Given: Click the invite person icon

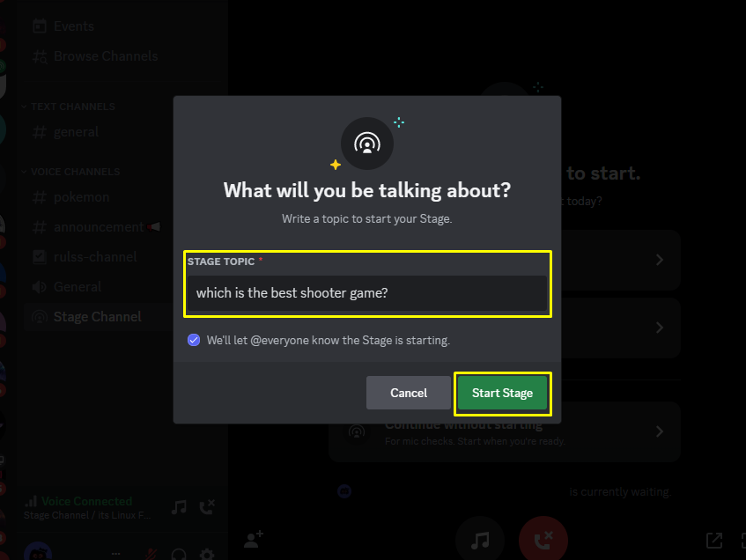Looking at the screenshot, I should pos(253,540).
